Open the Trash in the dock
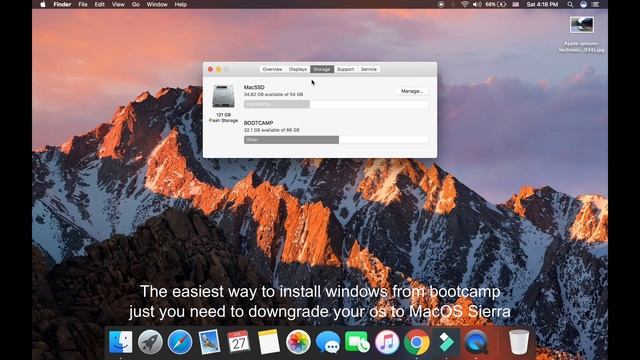Screen dimensions: 640x360 coord(519,342)
